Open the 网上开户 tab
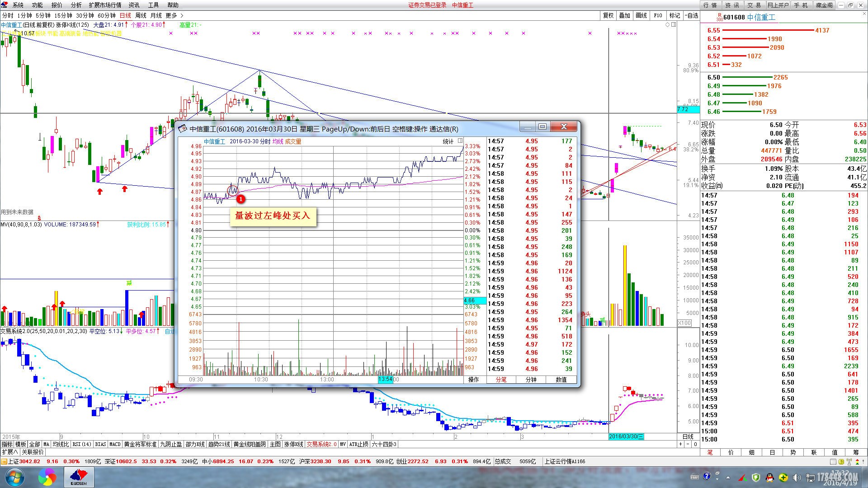 [x=778, y=5]
